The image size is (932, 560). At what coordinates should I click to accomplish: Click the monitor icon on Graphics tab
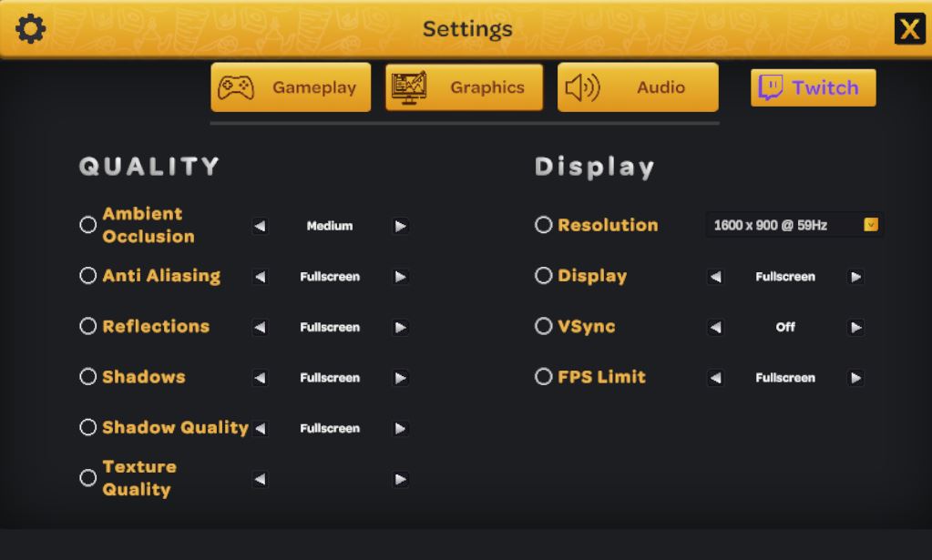[409, 87]
